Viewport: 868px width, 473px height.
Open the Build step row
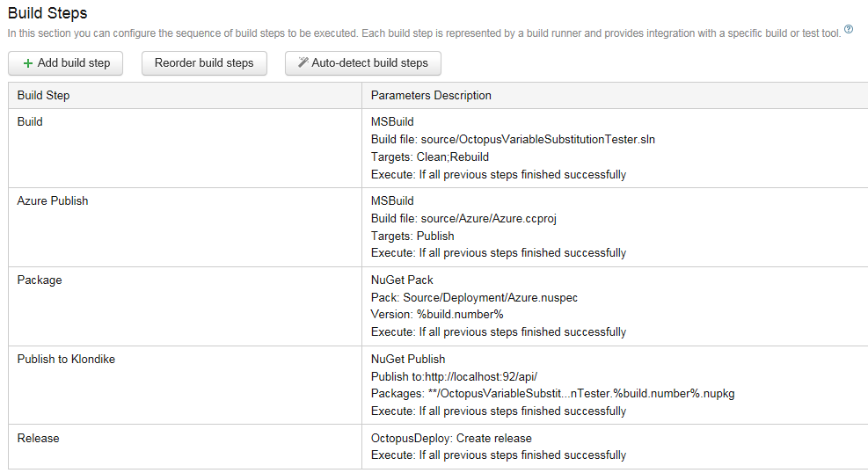(30, 122)
